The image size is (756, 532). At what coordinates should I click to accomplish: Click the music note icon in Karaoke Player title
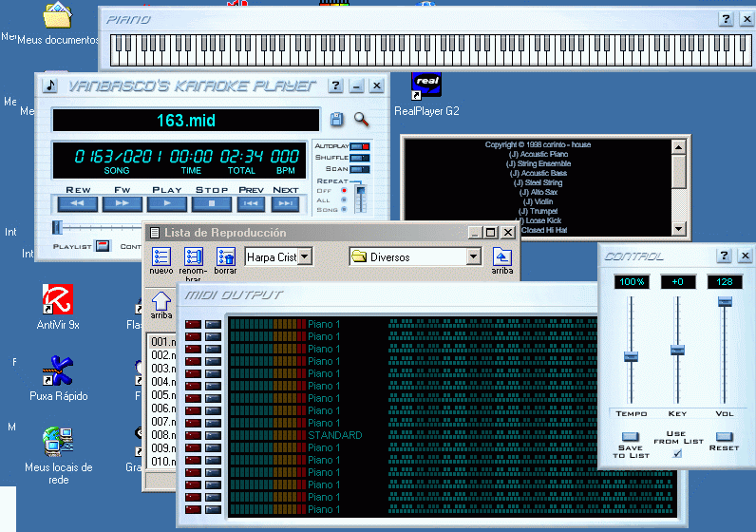[49, 85]
